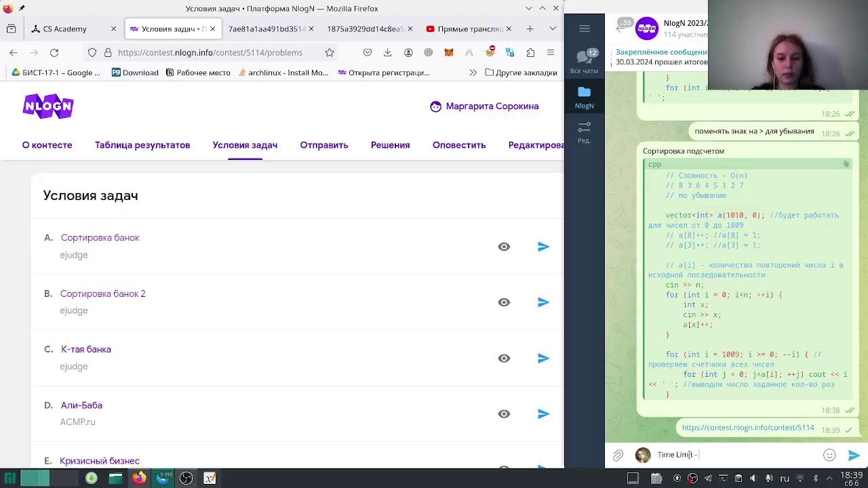The height and width of the screenshot is (488, 868).
Task: Open the Отправить section
Action: coord(324,145)
